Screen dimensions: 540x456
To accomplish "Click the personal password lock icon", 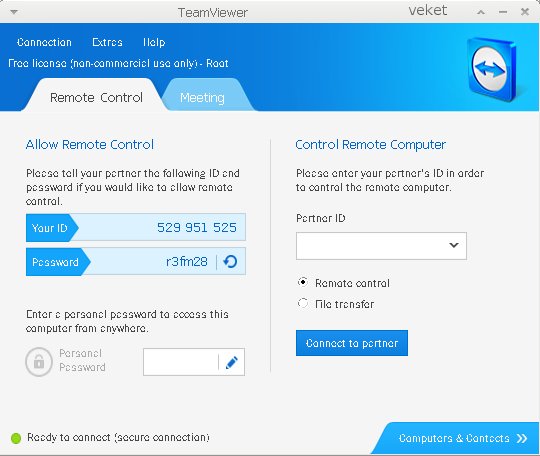I will [x=39, y=362].
